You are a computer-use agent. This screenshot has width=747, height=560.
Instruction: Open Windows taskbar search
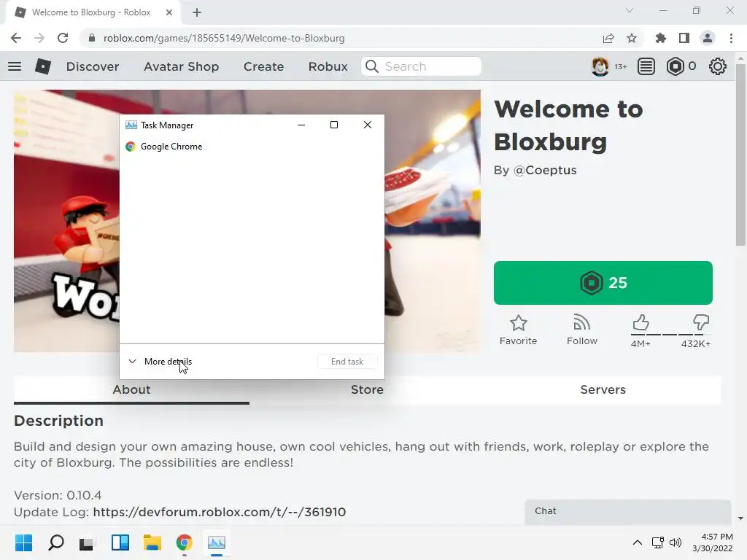pos(55,542)
